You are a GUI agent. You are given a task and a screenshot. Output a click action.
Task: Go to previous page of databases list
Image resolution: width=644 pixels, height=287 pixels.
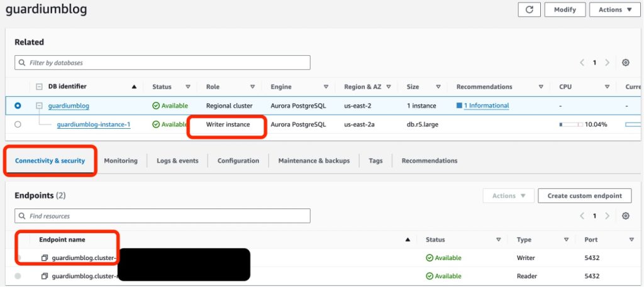pyautogui.click(x=582, y=63)
